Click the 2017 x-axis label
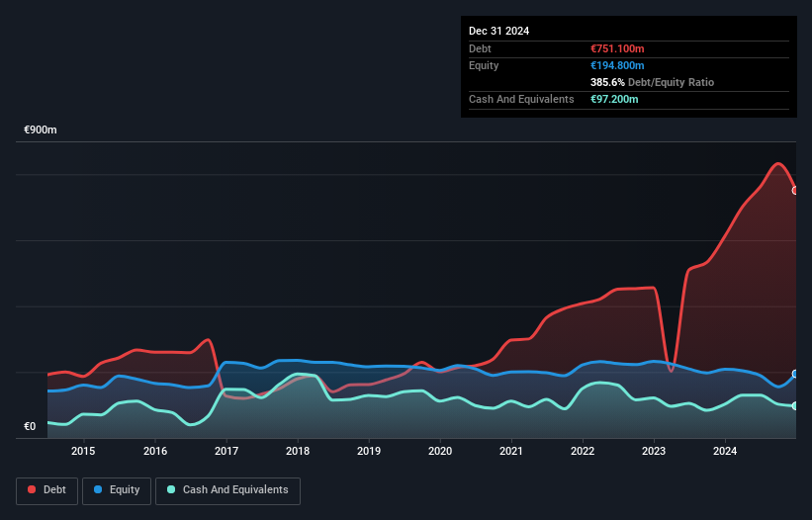Viewport: 812px width, 520px height. (x=226, y=451)
